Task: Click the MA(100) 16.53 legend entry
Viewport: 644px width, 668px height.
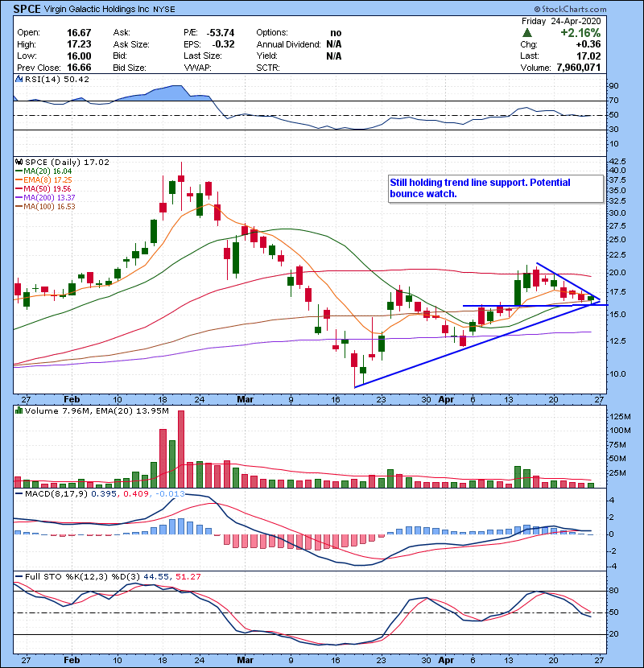Action: tap(45, 207)
